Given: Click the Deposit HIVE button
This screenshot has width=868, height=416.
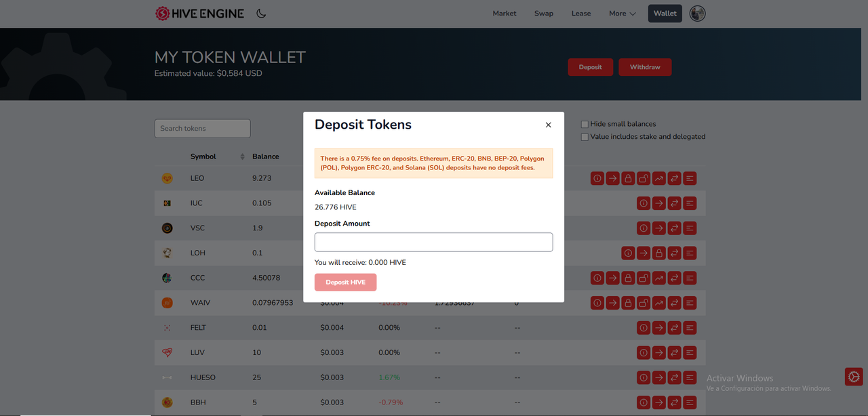Looking at the screenshot, I should tap(345, 283).
